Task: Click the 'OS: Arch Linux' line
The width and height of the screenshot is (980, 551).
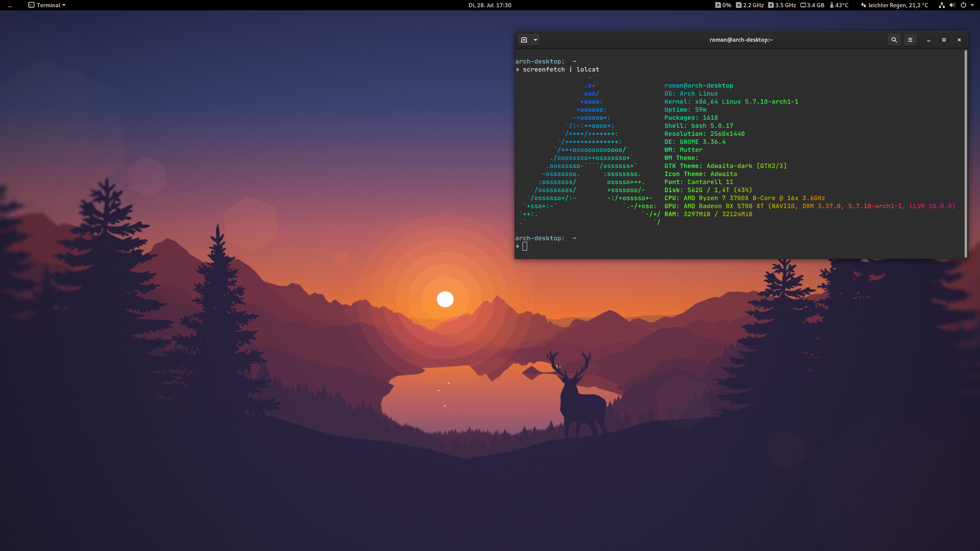Action: coord(691,93)
